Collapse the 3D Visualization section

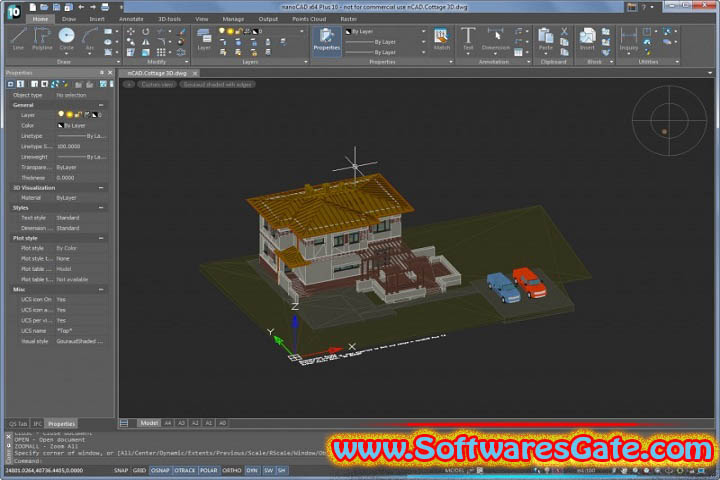[101, 188]
